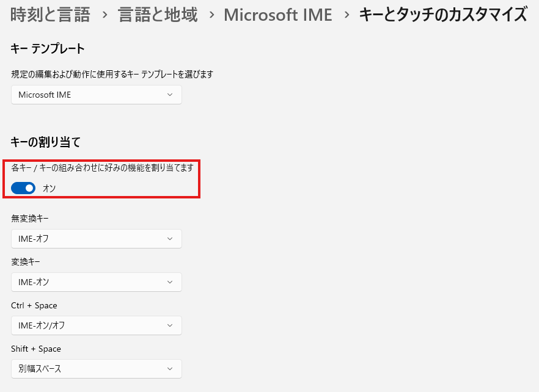Screen dimensions: 539x392
Task: Return to the Microsoft IME breadcrumb page
Action: coord(278,15)
